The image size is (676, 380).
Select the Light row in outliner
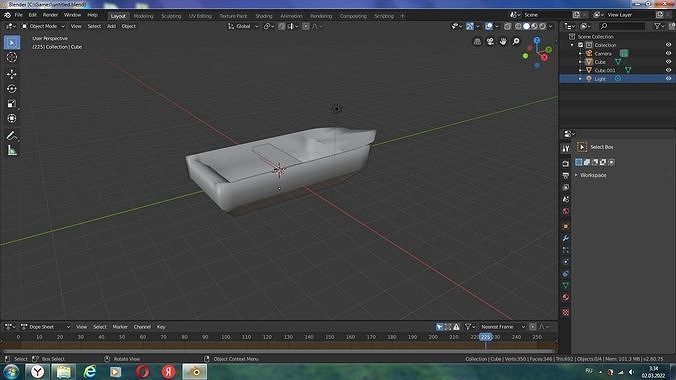(x=617, y=79)
